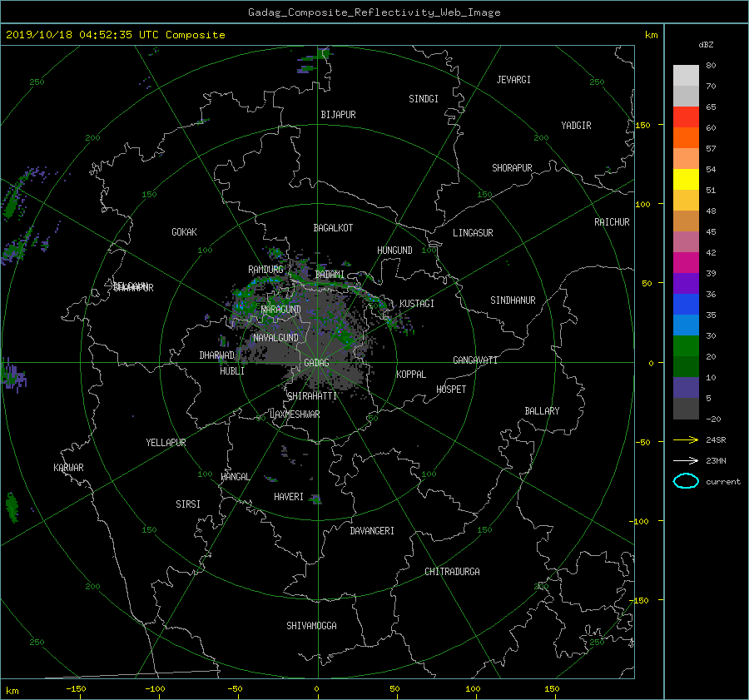Click the KARWAR city label
This screenshot has height=700, width=749.
click(68, 467)
